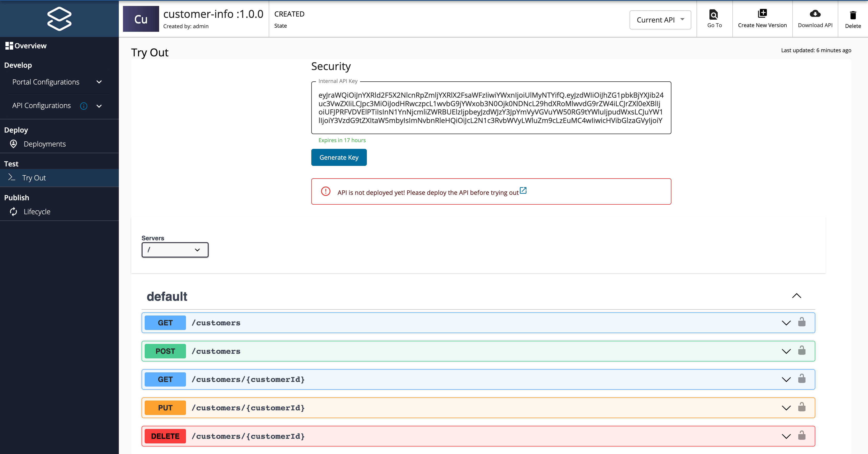Click the GET method badge for /customers

tap(165, 322)
